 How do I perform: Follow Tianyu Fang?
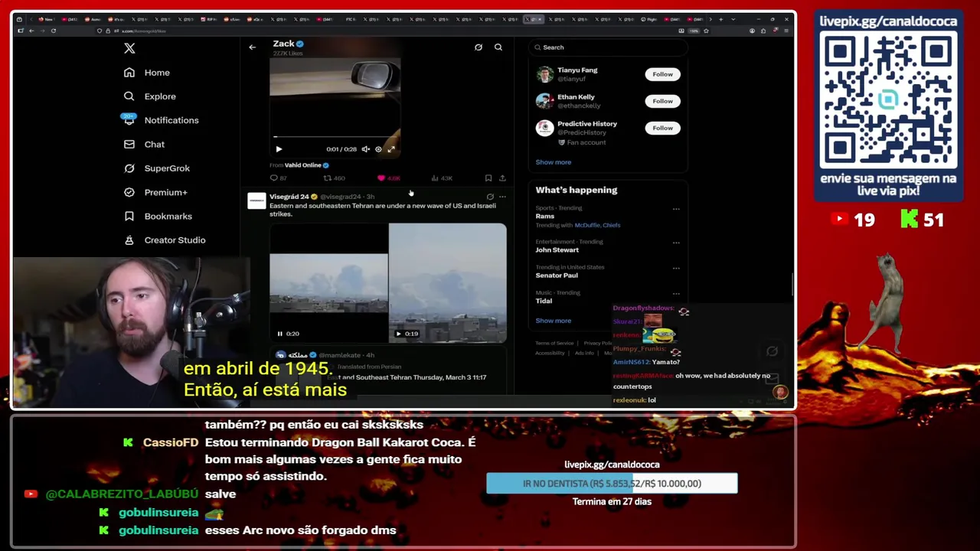tap(663, 74)
